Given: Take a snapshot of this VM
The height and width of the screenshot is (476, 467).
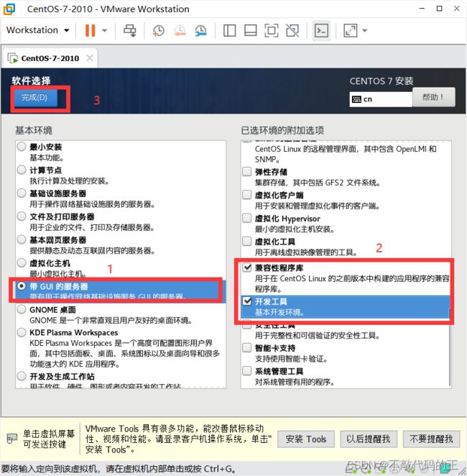Looking at the screenshot, I should point(158,30).
